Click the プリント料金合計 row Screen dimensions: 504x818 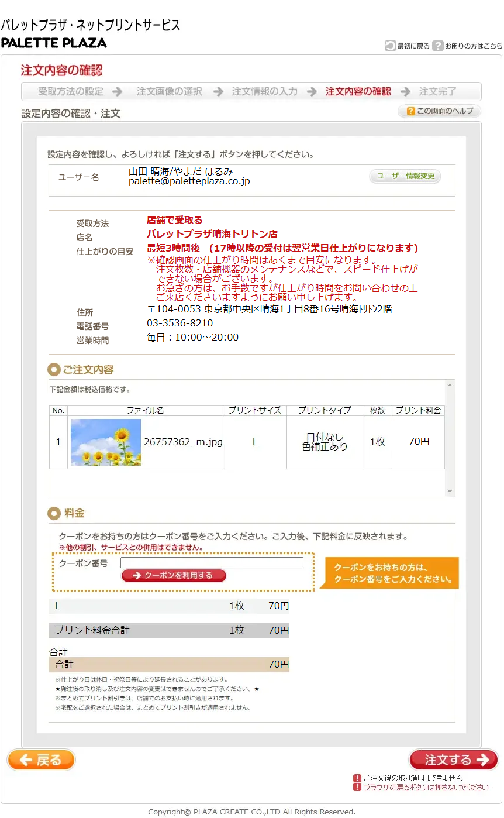pos(169,631)
